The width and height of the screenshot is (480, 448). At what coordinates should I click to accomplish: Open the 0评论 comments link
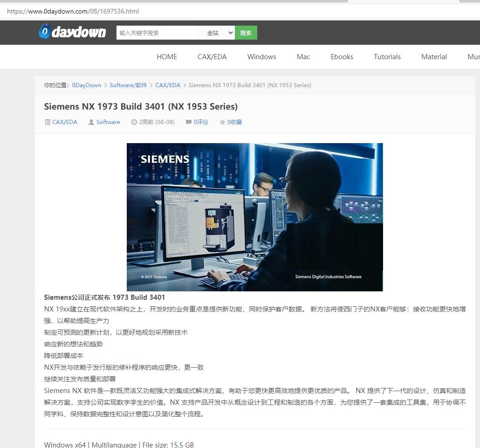point(201,122)
